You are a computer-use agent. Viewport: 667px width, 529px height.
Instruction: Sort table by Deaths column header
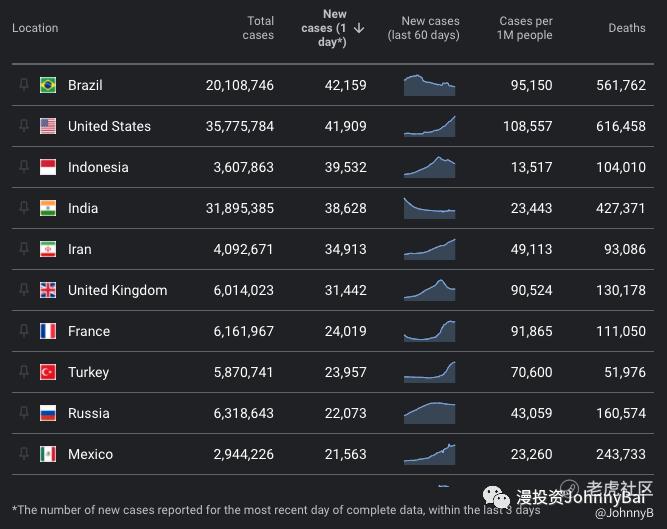pyautogui.click(x=627, y=28)
